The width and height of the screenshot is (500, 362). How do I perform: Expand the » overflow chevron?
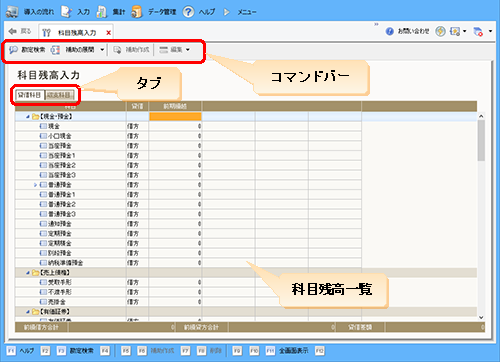point(376,24)
